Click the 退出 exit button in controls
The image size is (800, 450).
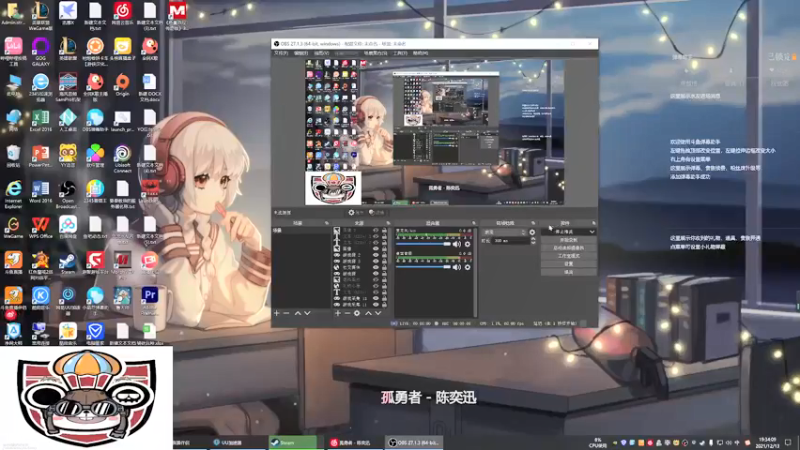click(x=569, y=272)
